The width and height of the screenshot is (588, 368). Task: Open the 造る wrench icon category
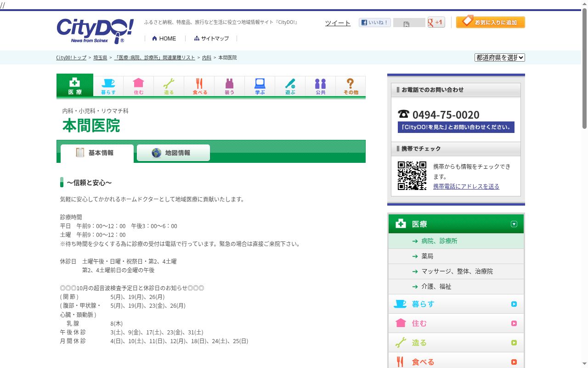click(169, 86)
